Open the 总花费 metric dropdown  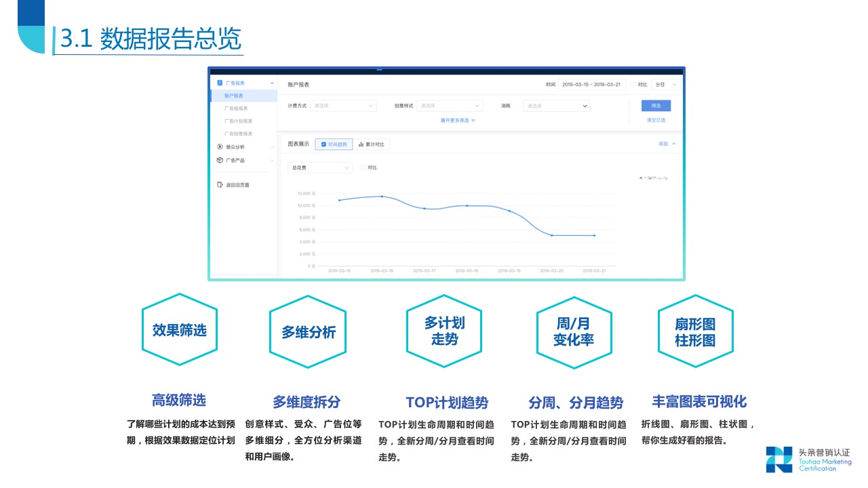pos(319,168)
